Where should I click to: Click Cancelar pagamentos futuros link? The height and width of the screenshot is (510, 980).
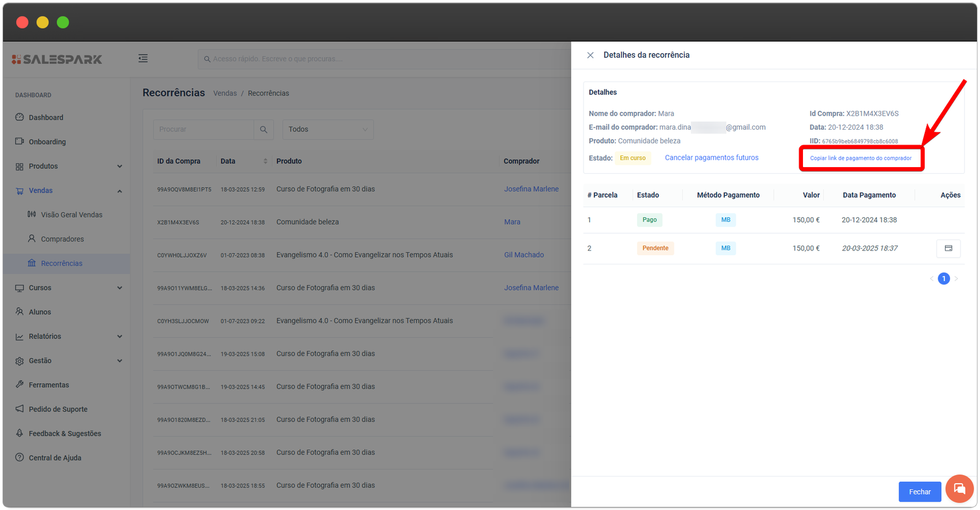click(x=711, y=158)
